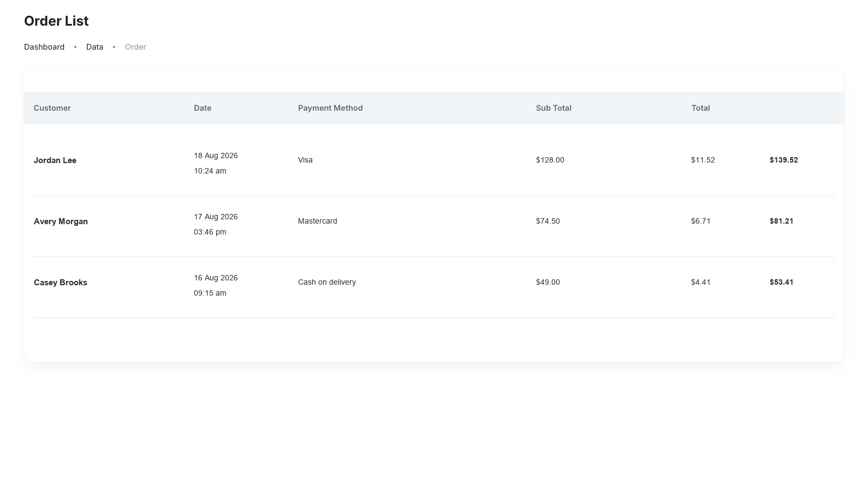Click the bold $81.21 total
This screenshot has width=868, height=504.
click(782, 221)
